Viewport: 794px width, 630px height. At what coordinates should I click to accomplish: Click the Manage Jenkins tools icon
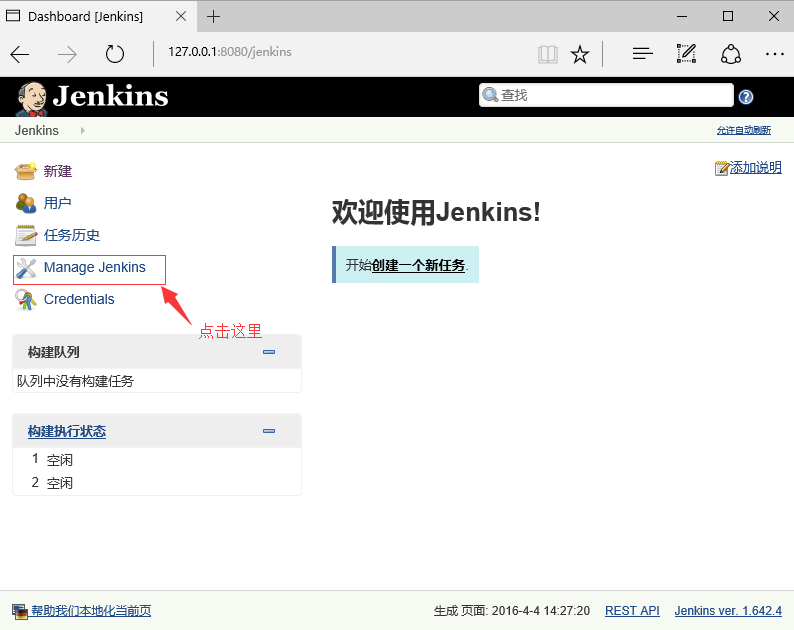coord(25,268)
